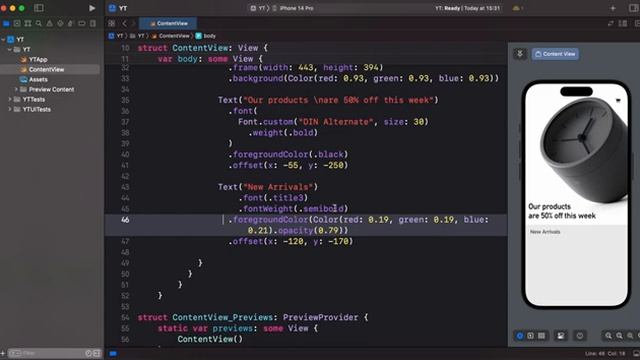Click body symbol in breadcrumb bar
Image resolution: width=640 pixels, height=360 pixels.
[206, 36]
